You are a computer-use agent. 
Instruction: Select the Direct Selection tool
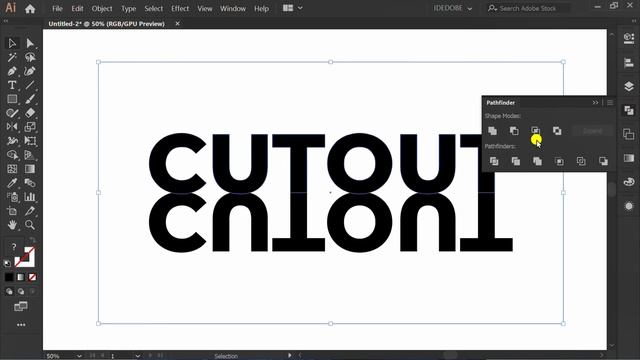30,43
